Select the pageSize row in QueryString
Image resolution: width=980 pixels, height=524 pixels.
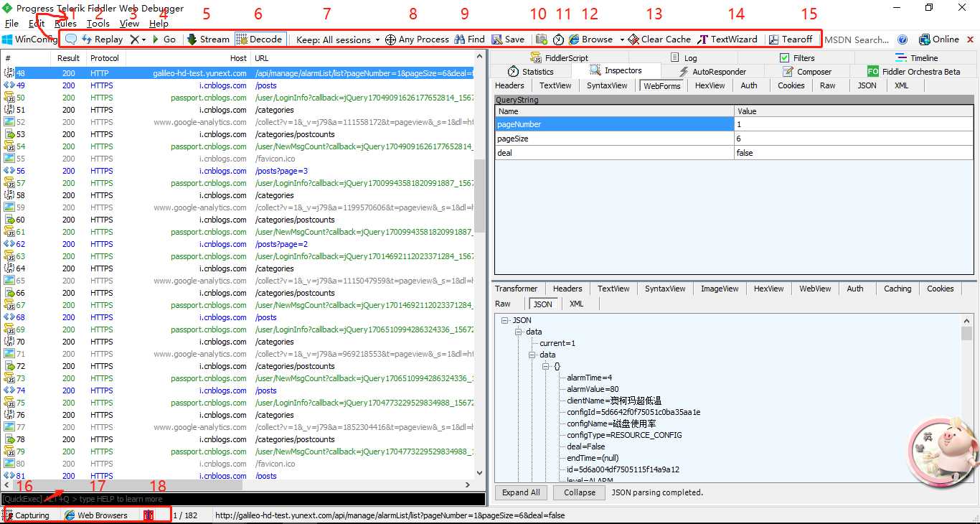(x=734, y=139)
